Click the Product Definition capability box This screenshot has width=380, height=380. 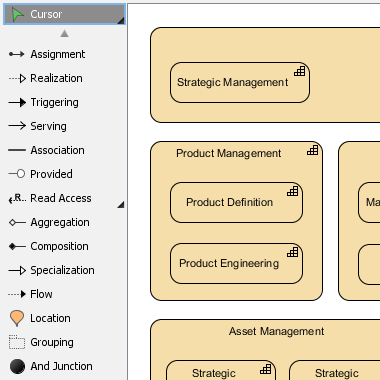pos(236,202)
